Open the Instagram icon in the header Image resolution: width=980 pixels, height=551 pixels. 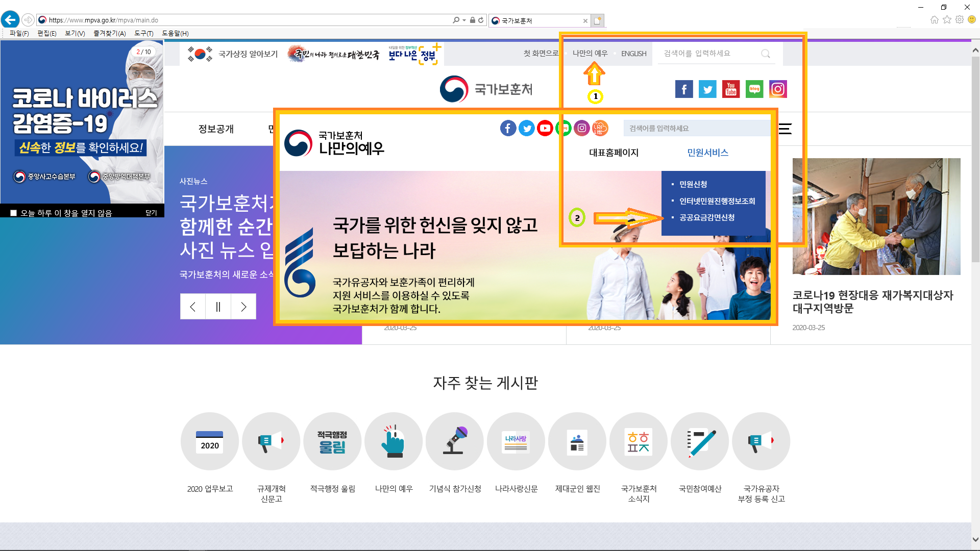point(778,89)
